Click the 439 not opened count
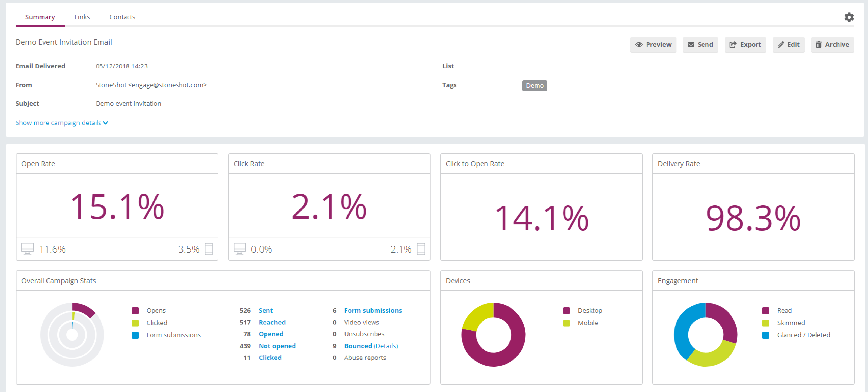Screen dimensions: 868x392 coord(245,346)
